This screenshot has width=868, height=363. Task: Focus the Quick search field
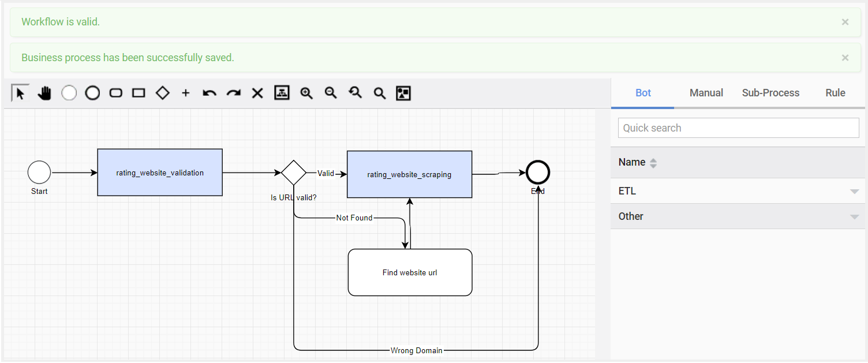pyautogui.click(x=738, y=128)
